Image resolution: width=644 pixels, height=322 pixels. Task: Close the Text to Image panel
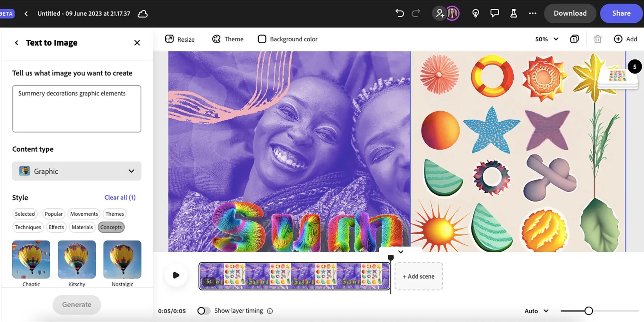coord(137,43)
